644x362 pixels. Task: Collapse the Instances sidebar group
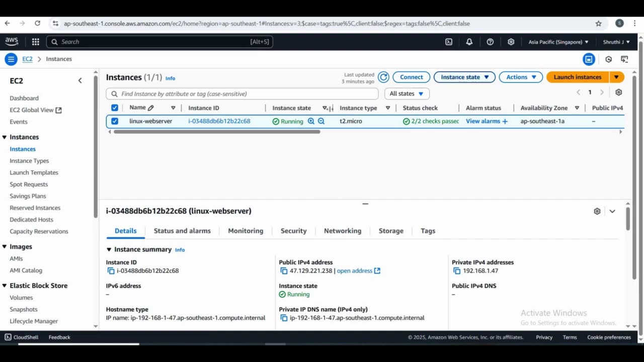[x=5, y=137]
